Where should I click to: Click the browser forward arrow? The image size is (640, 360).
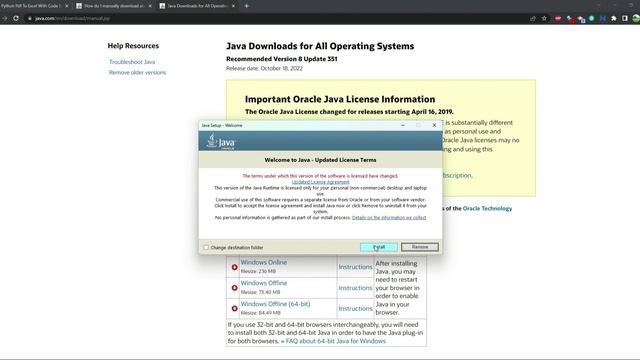pos(4,18)
